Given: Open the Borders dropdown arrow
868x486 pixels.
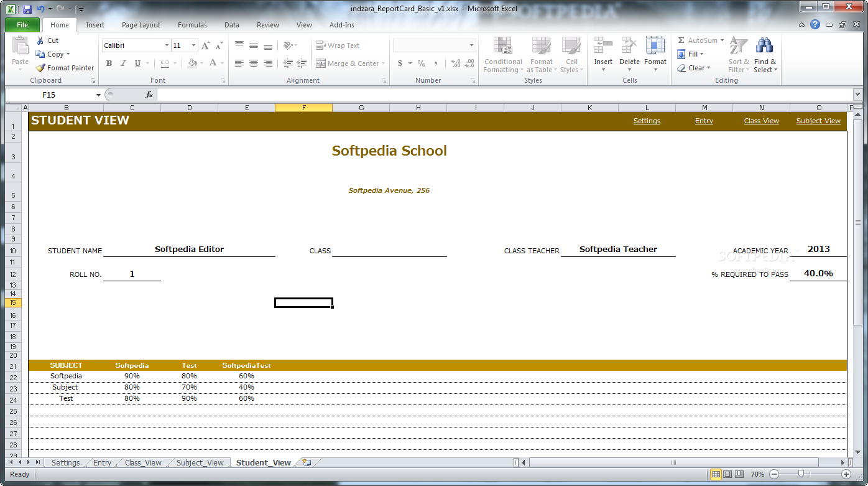Looking at the screenshot, I should 176,63.
